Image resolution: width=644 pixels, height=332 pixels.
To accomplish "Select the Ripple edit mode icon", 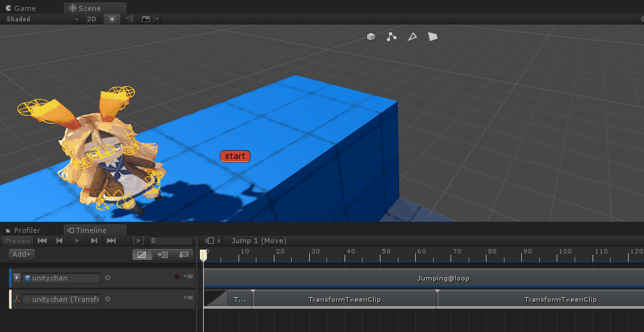I will (x=162, y=255).
